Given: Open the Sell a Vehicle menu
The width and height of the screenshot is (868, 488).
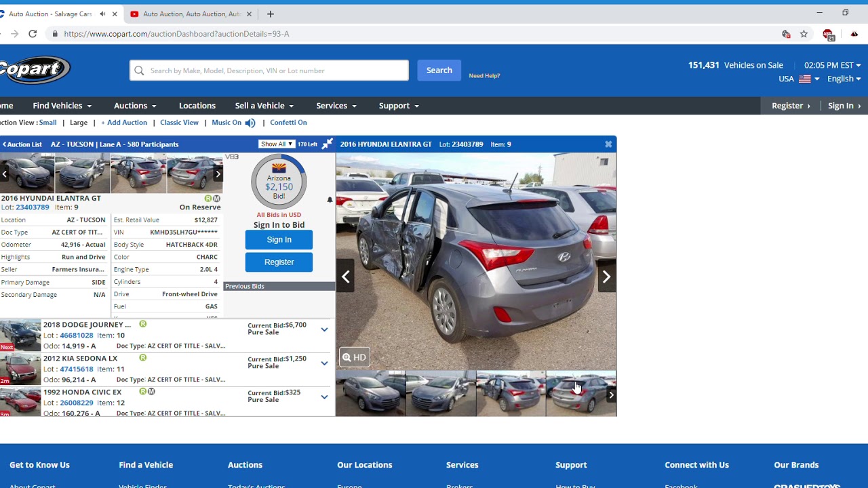Looking at the screenshot, I should pyautogui.click(x=264, y=106).
